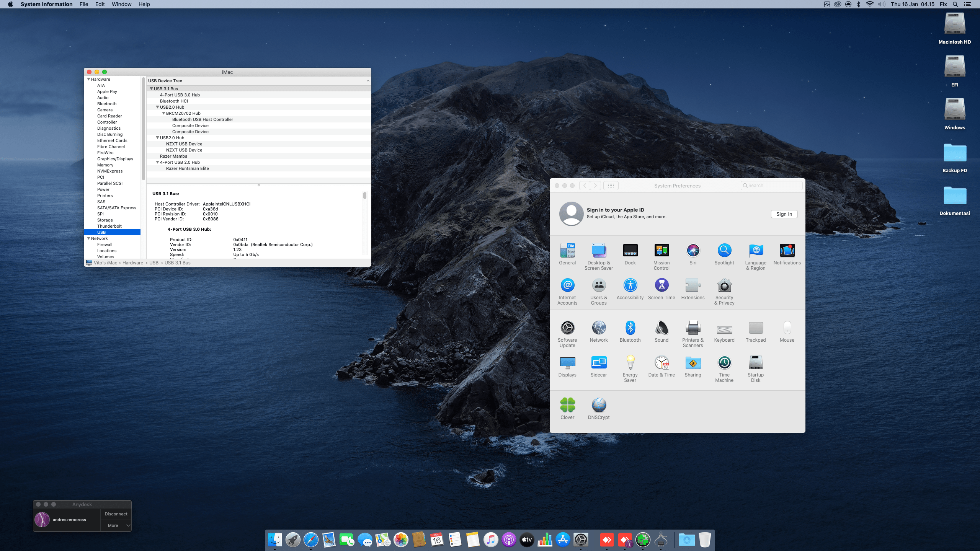The height and width of the screenshot is (551, 980).
Task: Expand the AnyDesk More dropdown
Action: pyautogui.click(x=128, y=525)
